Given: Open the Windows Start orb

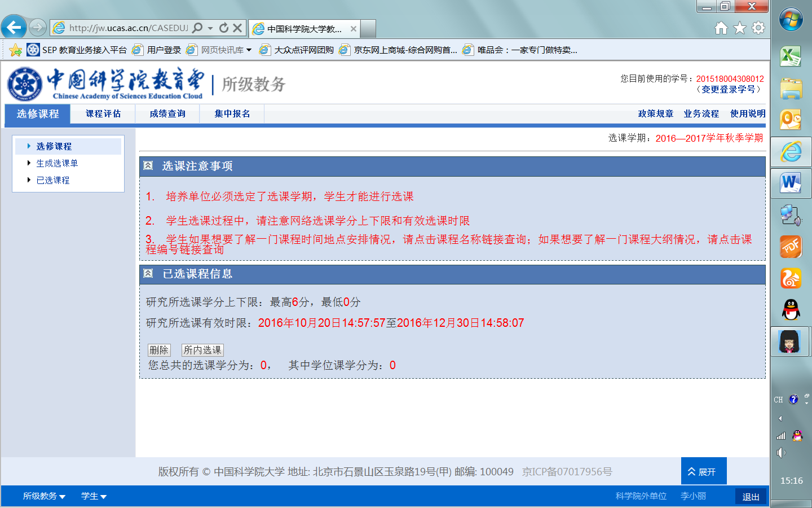Looking at the screenshot, I should pyautogui.click(x=791, y=20).
